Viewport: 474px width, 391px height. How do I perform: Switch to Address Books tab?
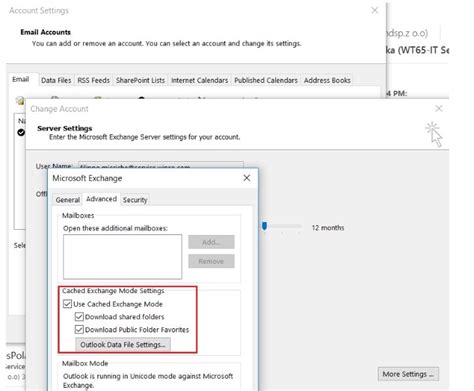tap(327, 80)
